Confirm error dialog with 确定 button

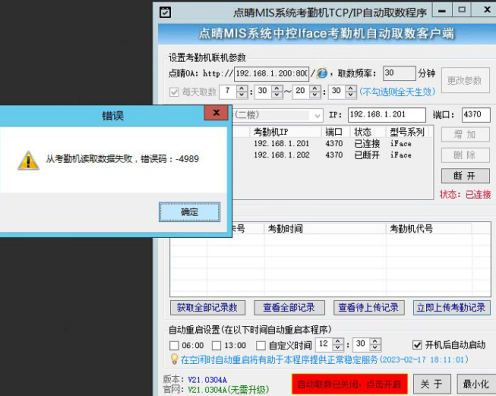tap(189, 212)
